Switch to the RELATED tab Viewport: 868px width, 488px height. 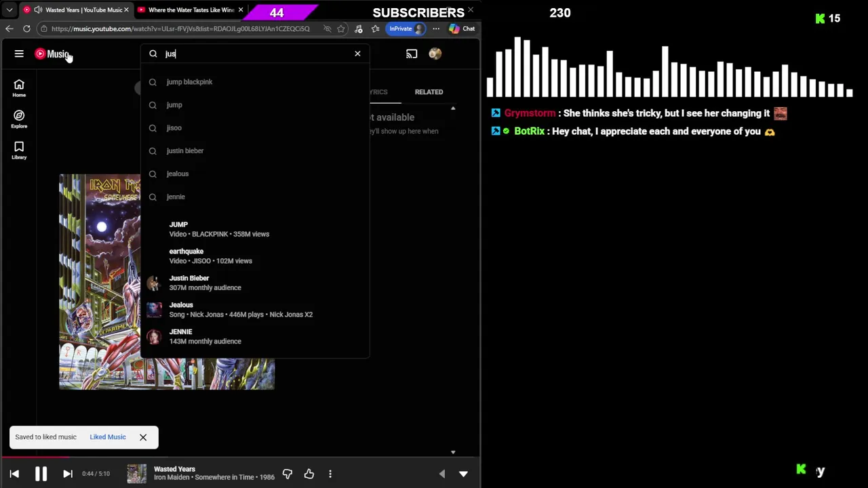(429, 92)
